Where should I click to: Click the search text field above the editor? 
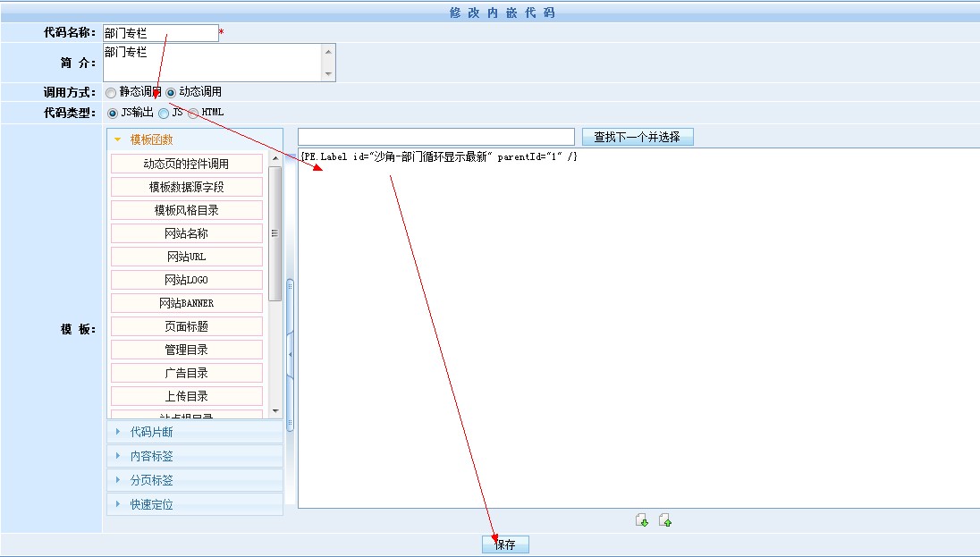436,136
